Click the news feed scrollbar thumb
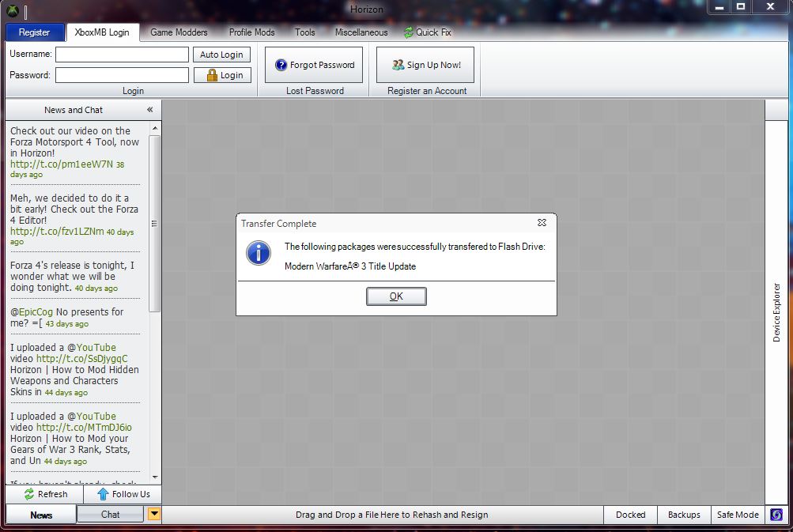The width and height of the screenshot is (793, 532). point(155,224)
